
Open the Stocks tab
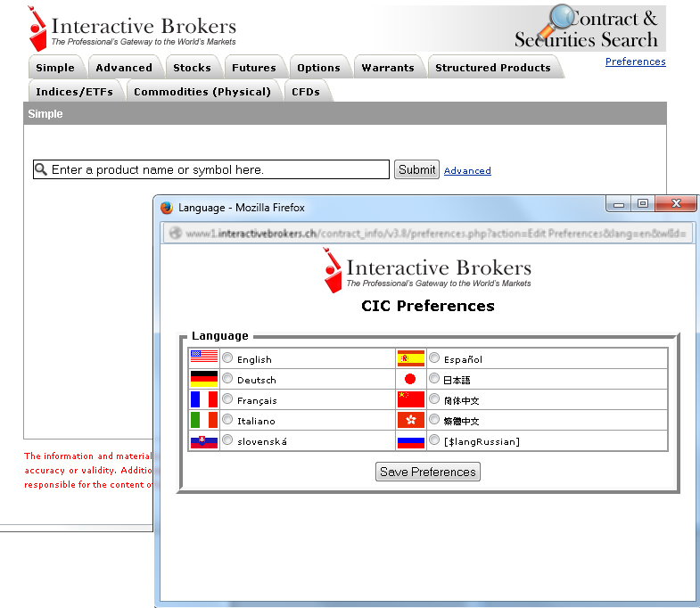coord(192,67)
